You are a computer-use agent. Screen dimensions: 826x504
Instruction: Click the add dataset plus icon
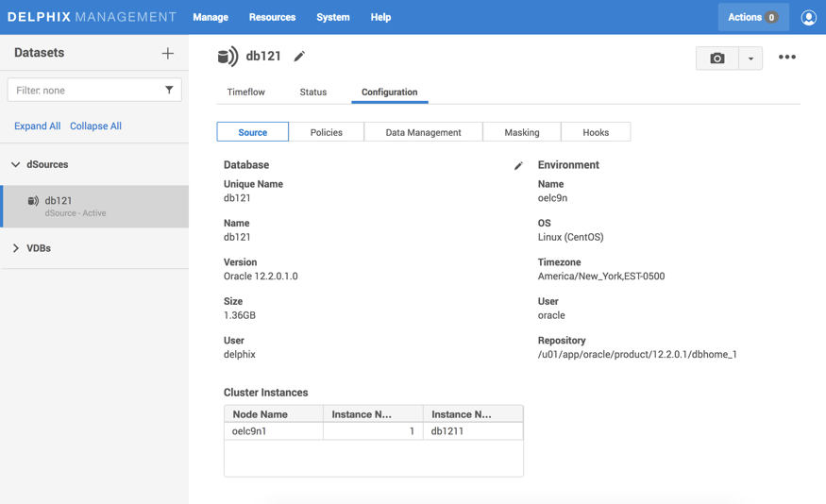167,54
